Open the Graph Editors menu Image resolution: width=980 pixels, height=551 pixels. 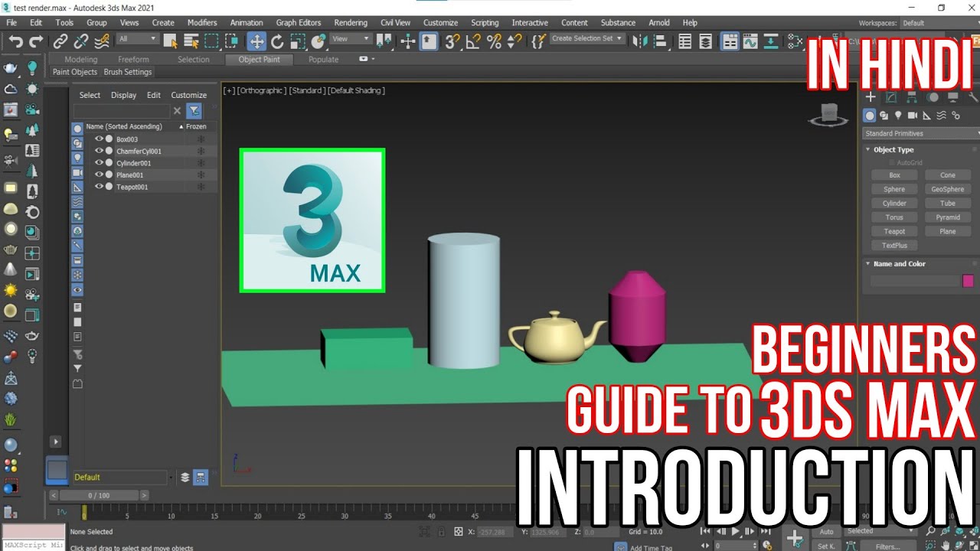click(297, 23)
